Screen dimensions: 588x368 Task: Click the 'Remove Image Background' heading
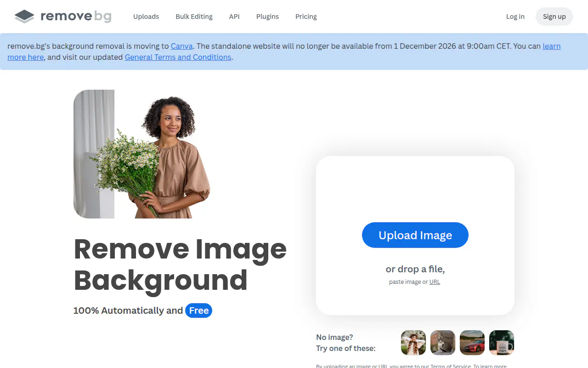(180, 264)
